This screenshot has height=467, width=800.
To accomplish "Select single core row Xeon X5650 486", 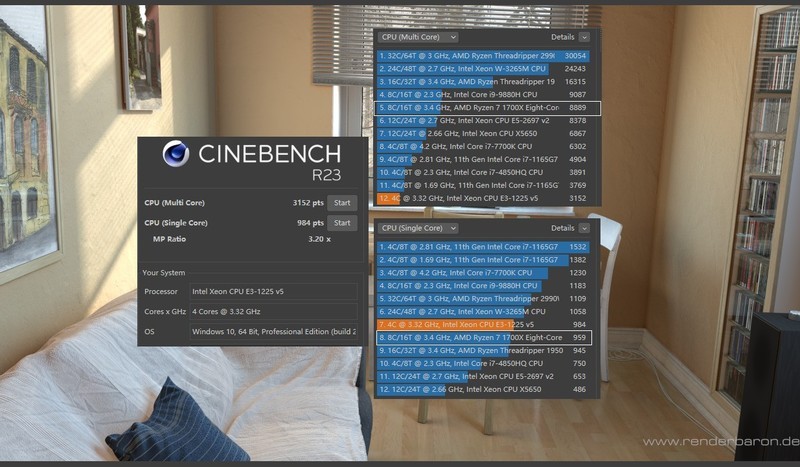I will 483,389.
